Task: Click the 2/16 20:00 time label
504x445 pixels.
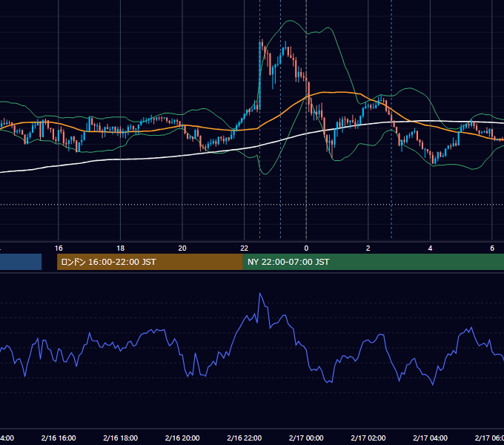Action: click(x=182, y=438)
